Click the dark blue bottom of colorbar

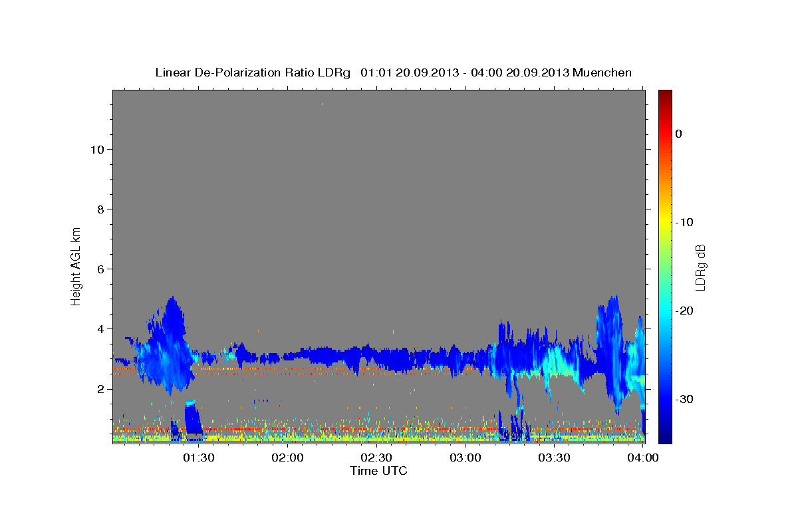click(x=664, y=436)
